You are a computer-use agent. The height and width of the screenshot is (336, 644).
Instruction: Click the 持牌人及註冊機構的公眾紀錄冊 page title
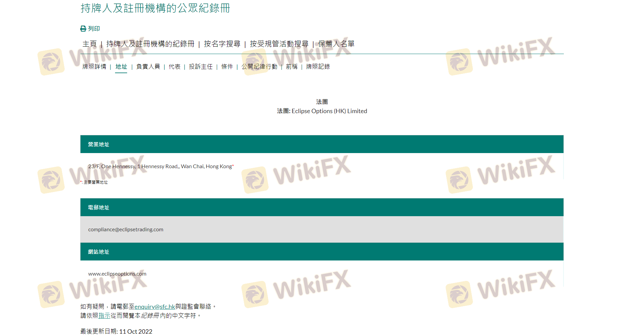(155, 8)
